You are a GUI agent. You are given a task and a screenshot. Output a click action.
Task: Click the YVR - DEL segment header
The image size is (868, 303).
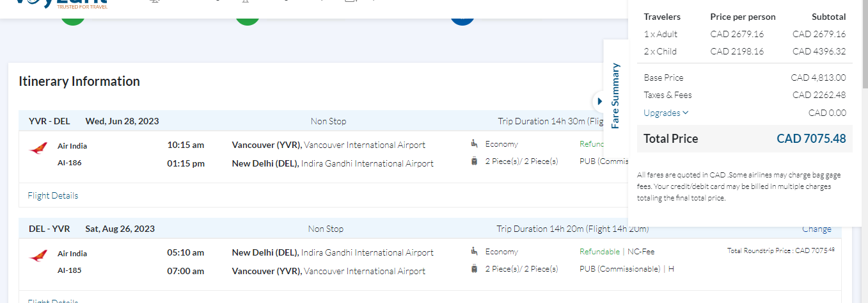click(49, 121)
